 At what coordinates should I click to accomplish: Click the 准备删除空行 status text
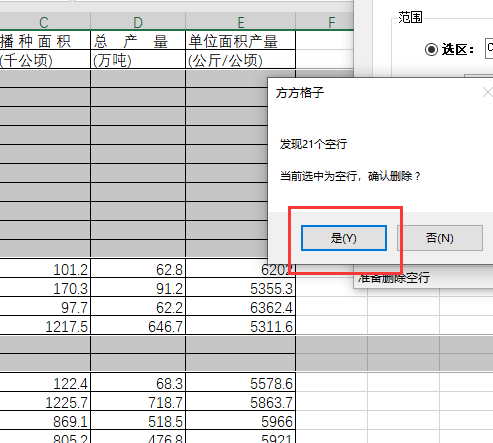click(394, 278)
